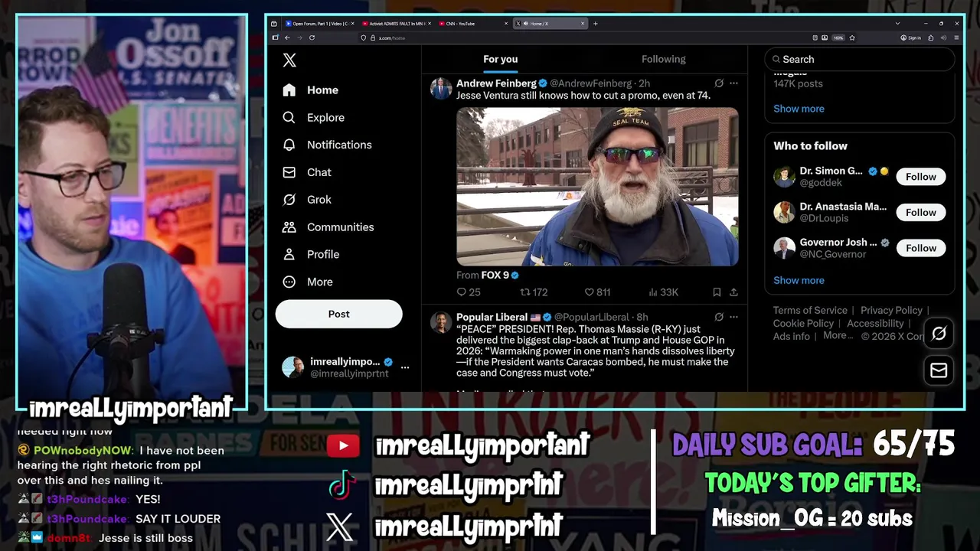The image size is (980, 551).
Task: Reply to the Andrew Feinberg post (25 replies)
Action: point(468,292)
